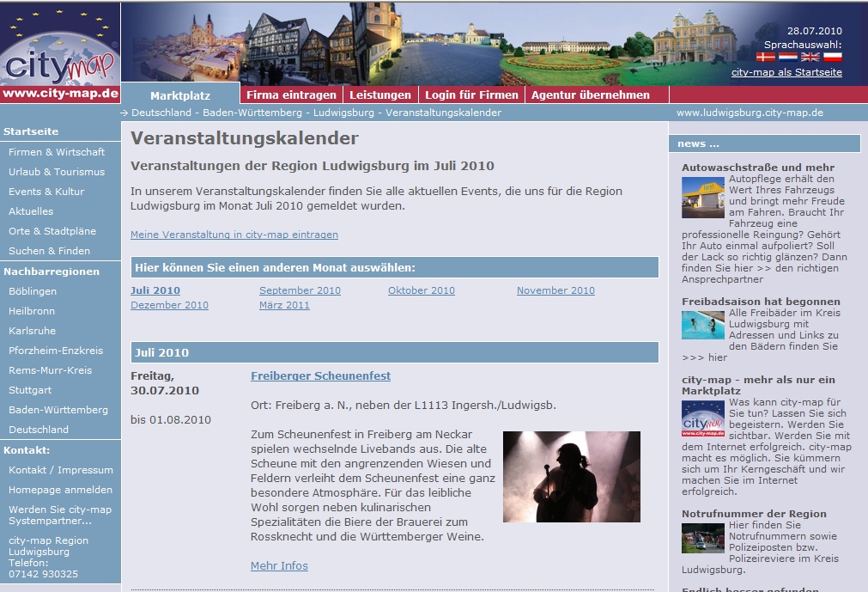Open the Notrufnummer emergency thumbnail image

[703, 538]
